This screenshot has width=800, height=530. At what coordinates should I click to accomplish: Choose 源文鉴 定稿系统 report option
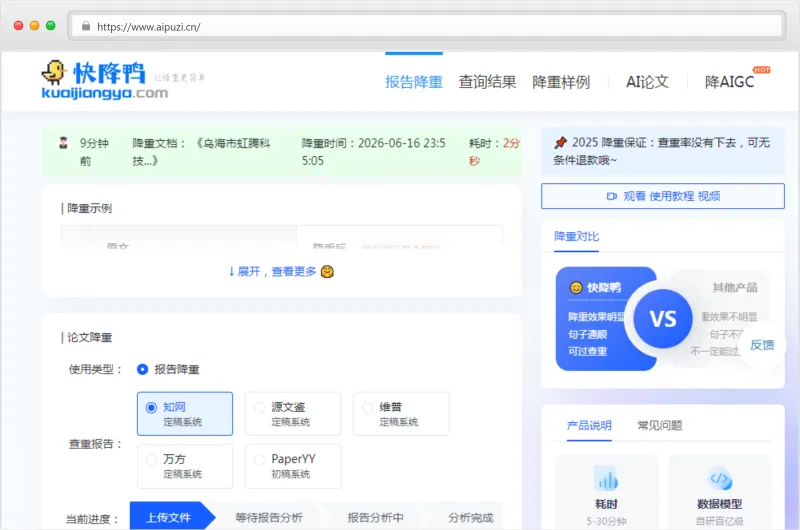point(293,414)
